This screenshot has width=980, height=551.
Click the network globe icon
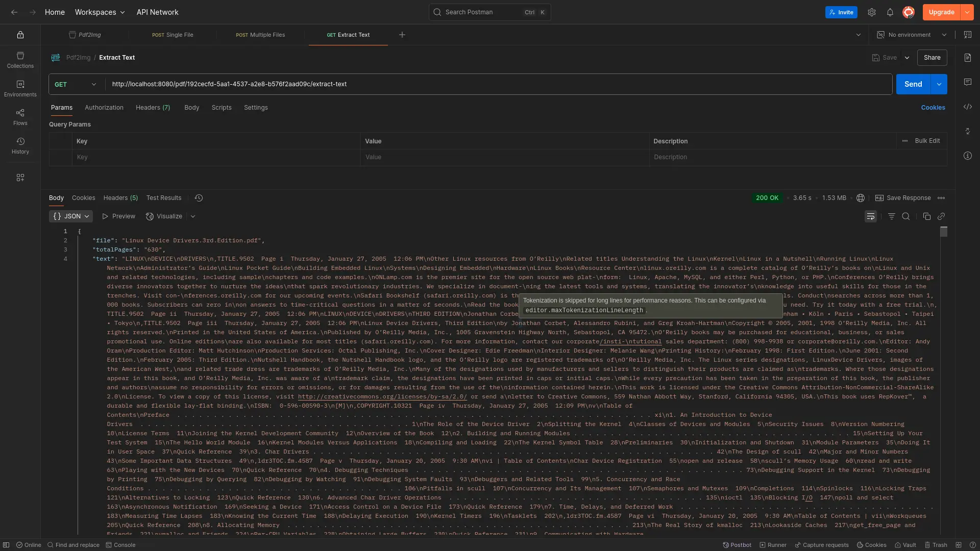(x=861, y=198)
